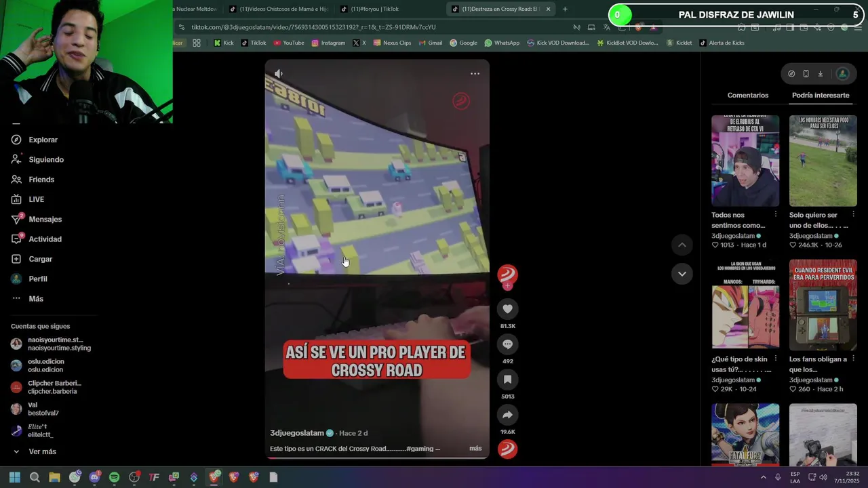Open a new browser tab
The width and height of the screenshot is (868, 488).
565,9
